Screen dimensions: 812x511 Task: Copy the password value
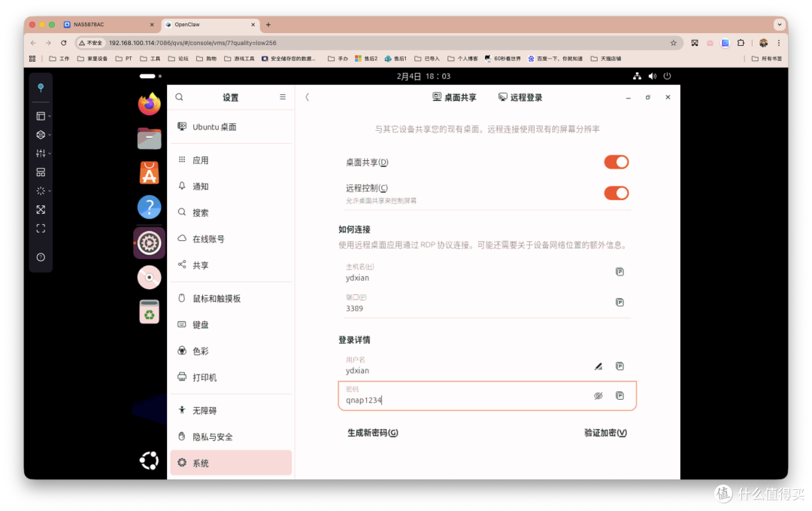620,395
